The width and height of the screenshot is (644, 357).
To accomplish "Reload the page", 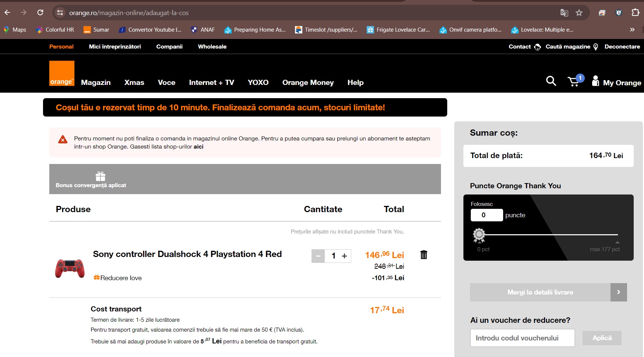I will (40, 13).
